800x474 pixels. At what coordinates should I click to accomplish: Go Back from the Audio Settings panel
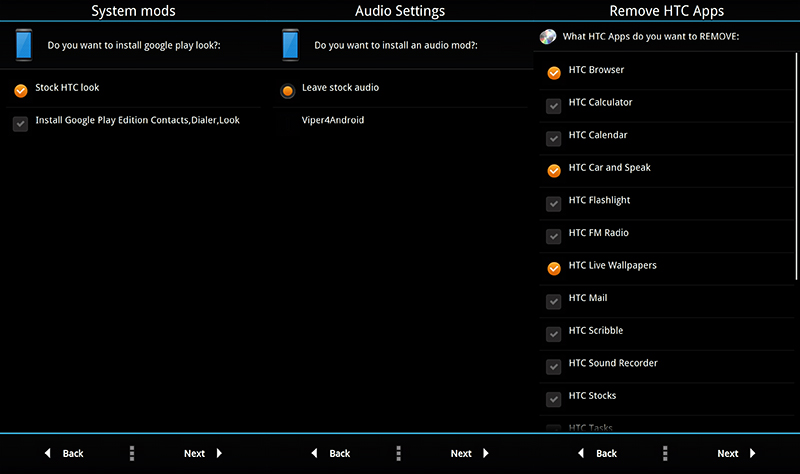[x=330, y=453]
